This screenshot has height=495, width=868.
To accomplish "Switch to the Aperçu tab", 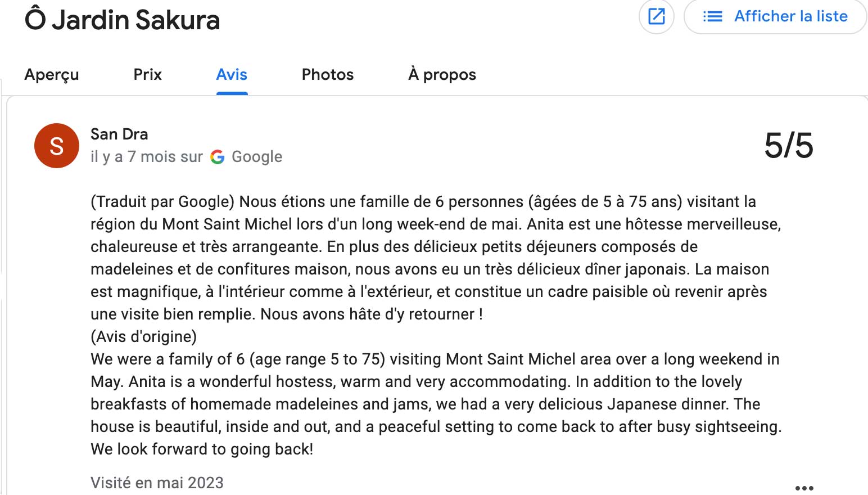I will 52,75.
